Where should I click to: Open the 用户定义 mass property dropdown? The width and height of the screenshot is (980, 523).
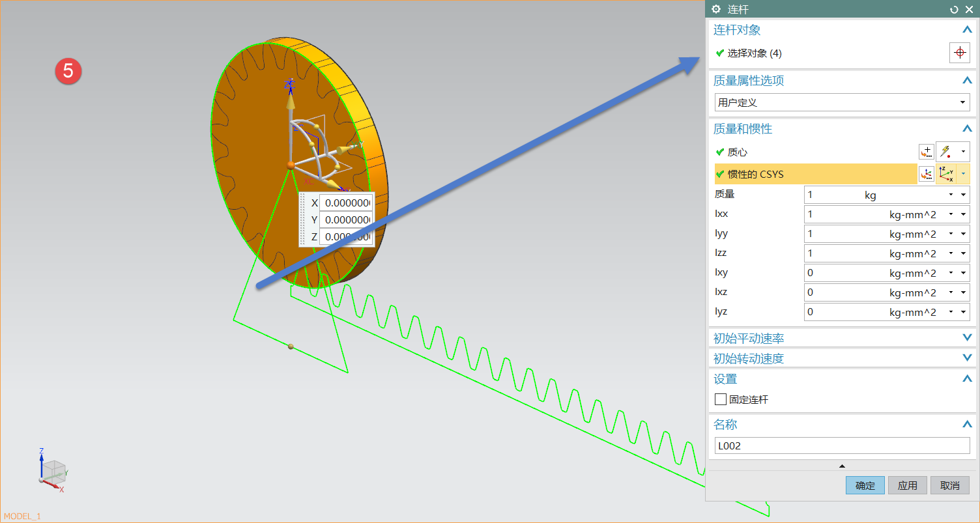842,102
